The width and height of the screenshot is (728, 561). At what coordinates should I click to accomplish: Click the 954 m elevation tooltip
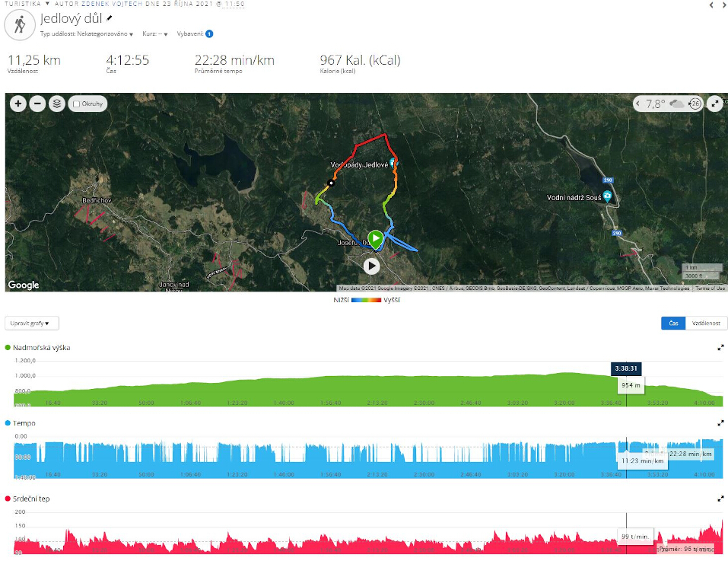(631, 385)
